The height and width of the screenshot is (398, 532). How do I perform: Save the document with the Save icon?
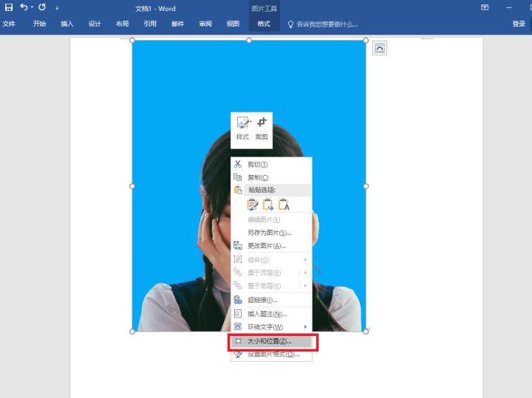(x=8, y=7)
